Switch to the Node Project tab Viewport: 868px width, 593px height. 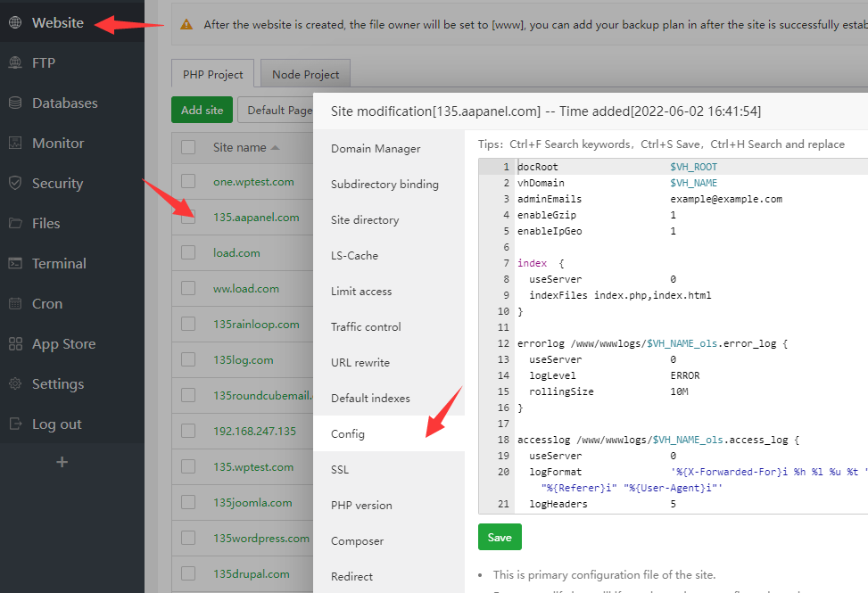[x=305, y=75]
